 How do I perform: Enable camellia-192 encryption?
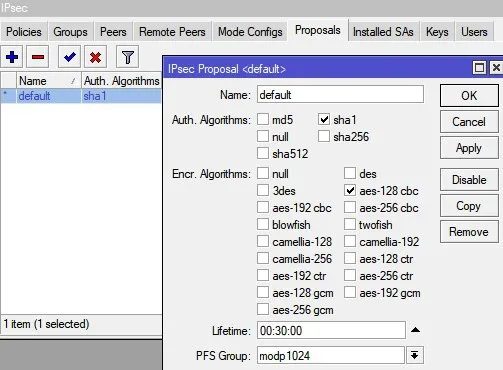350,241
